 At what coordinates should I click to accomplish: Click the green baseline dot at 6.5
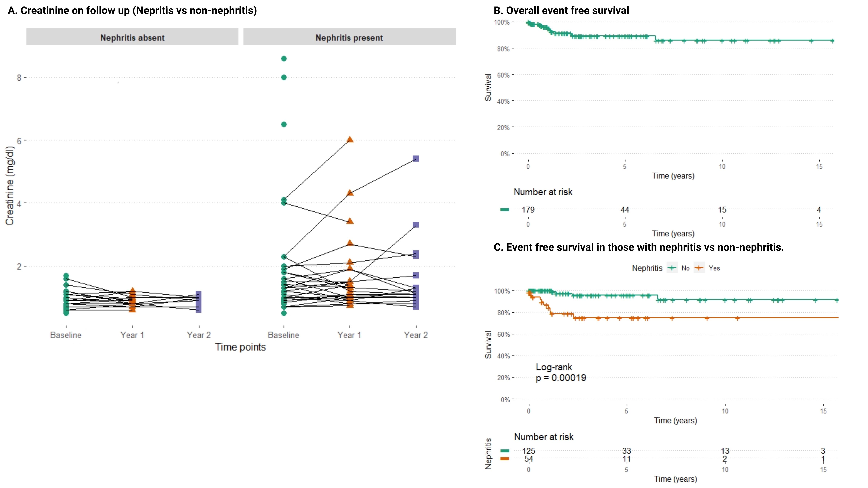tap(284, 124)
